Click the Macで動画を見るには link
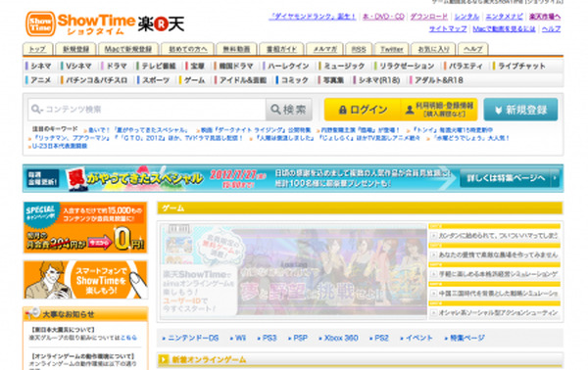588x370 pixels. click(504, 28)
